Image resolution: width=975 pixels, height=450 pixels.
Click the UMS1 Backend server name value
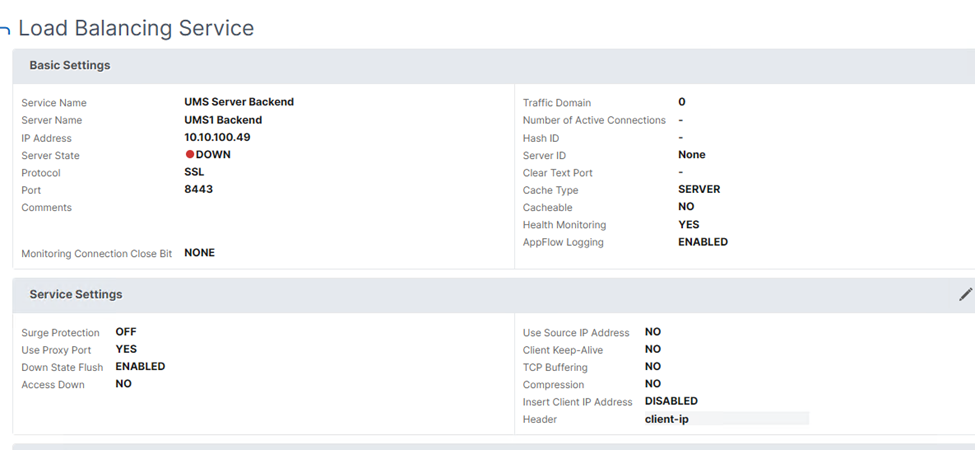coord(223,120)
